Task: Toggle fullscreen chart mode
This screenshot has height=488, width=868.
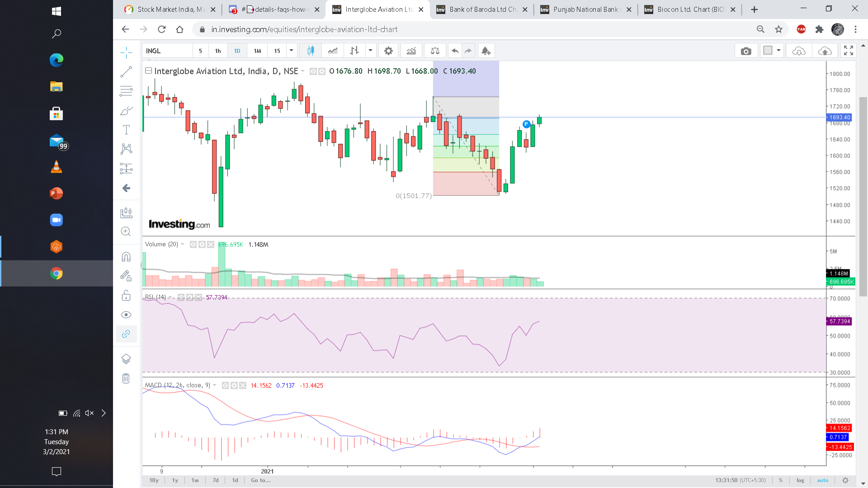Action: pyautogui.click(x=849, y=51)
